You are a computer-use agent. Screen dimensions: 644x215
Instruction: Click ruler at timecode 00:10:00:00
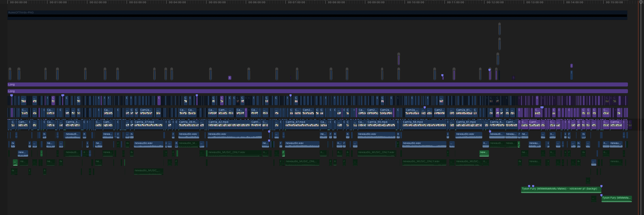(x=416, y=2)
